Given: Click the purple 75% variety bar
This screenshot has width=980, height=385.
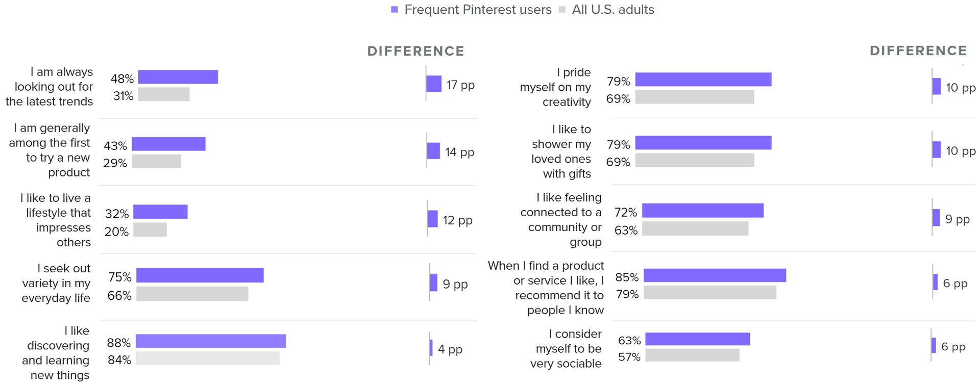Looking at the screenshot, I should pyautogui.click(x=200, y=275).
